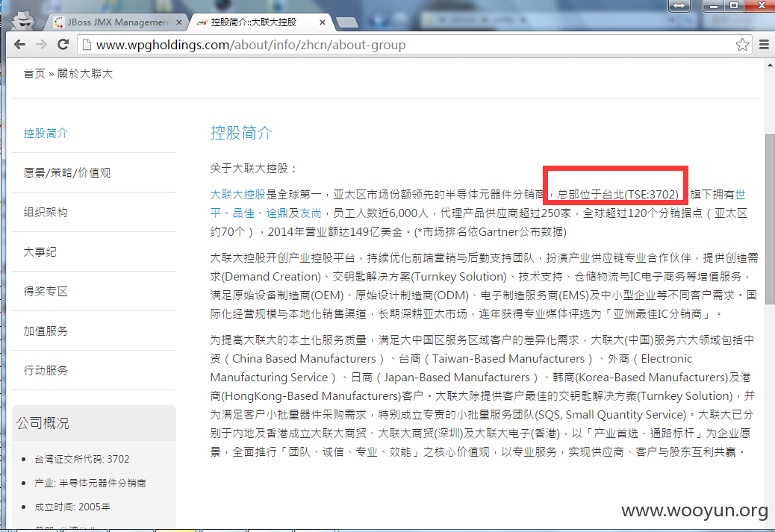Image resolution: width=775 pixels, height=532 pixels.
Task: Maximize the Chrome window
Action: click(x=734, y=6)
